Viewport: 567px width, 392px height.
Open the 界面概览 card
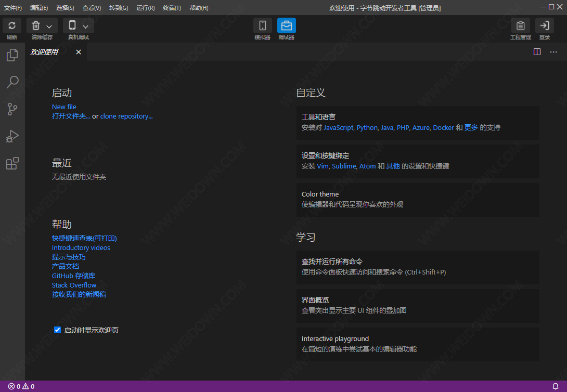point(418,306)
